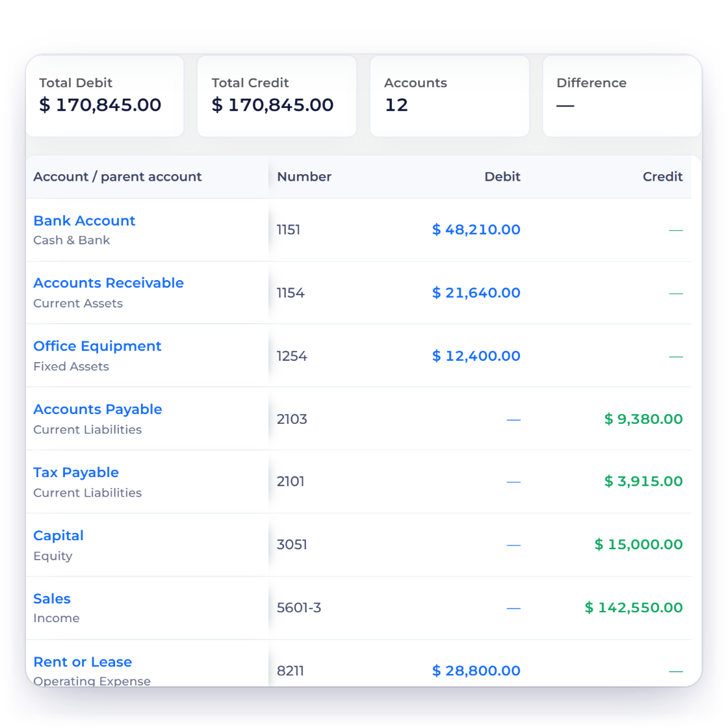Select account number 2103
Image resolution: width=728 pixels, height=728 pixels.
click(292, 419)
